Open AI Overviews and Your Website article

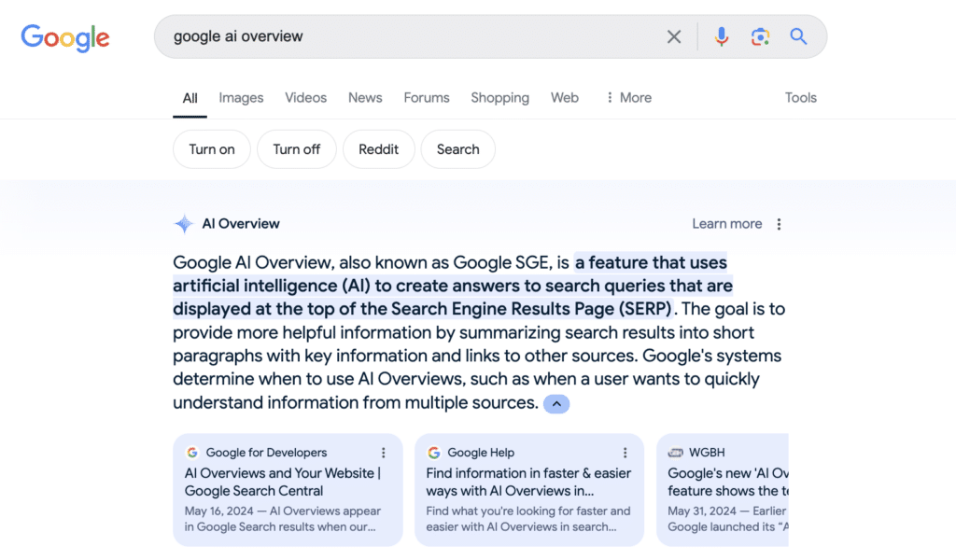pos(282,482)
